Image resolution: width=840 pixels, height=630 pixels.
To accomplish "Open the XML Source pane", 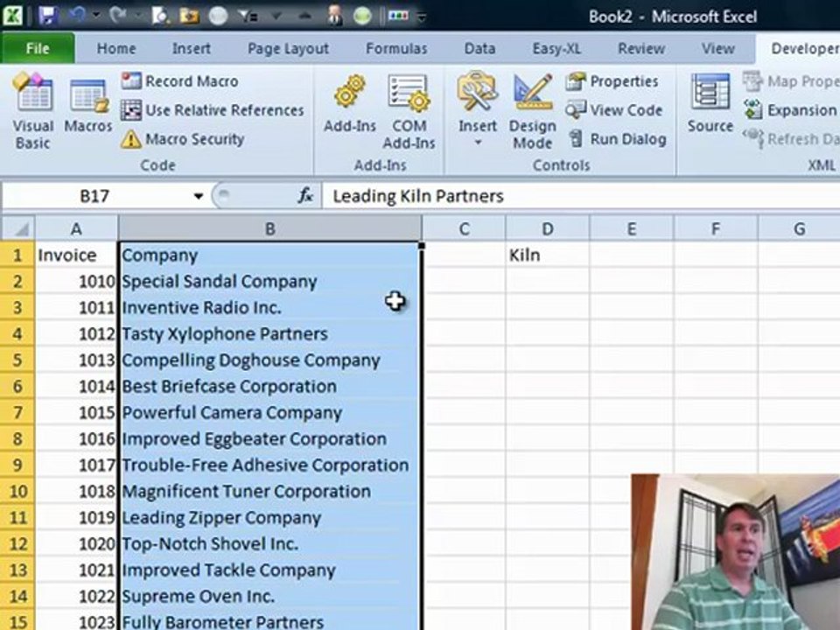I will [710, 104].
